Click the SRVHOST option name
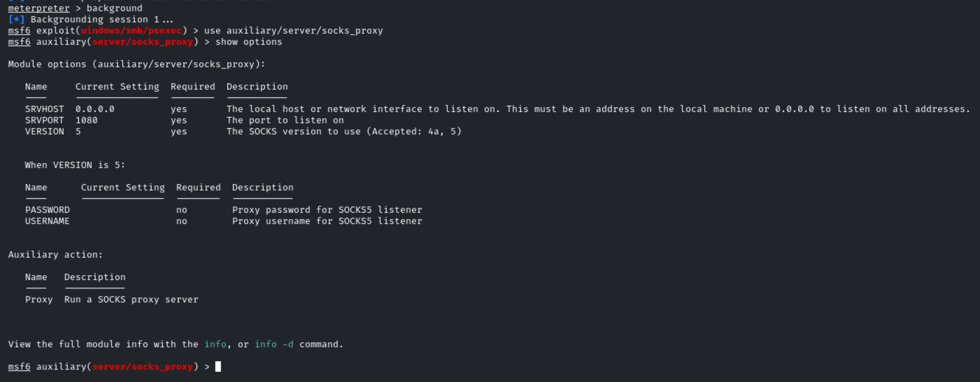 click(44, 109)
